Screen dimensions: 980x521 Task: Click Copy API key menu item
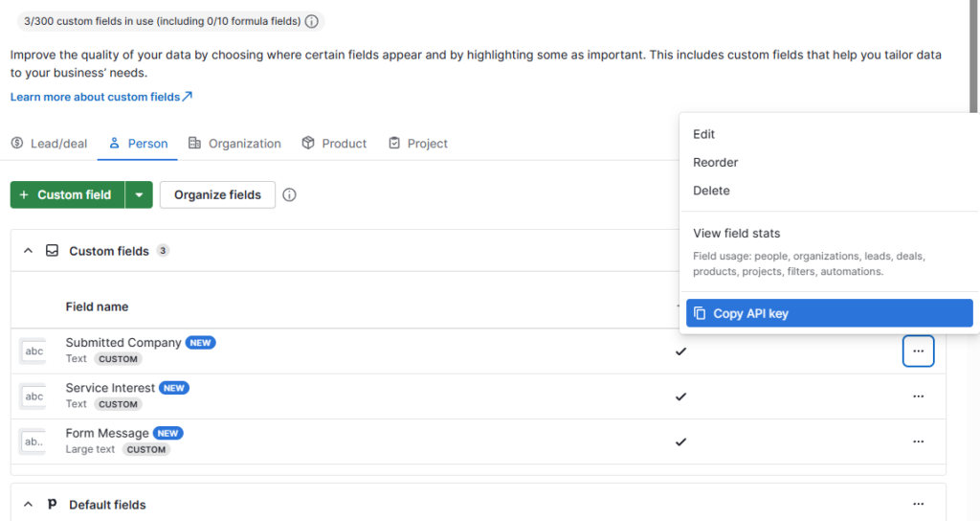point(830,313)
